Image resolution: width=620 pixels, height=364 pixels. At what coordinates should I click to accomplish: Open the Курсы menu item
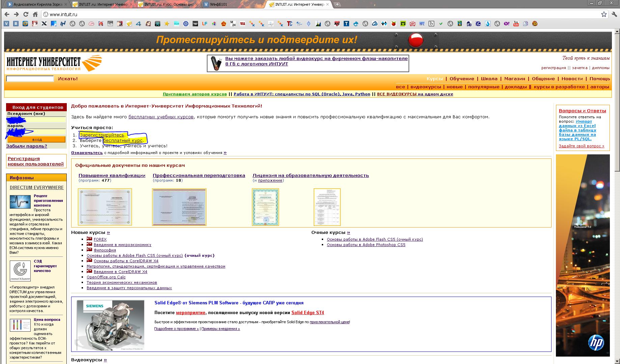click(434, 79)
